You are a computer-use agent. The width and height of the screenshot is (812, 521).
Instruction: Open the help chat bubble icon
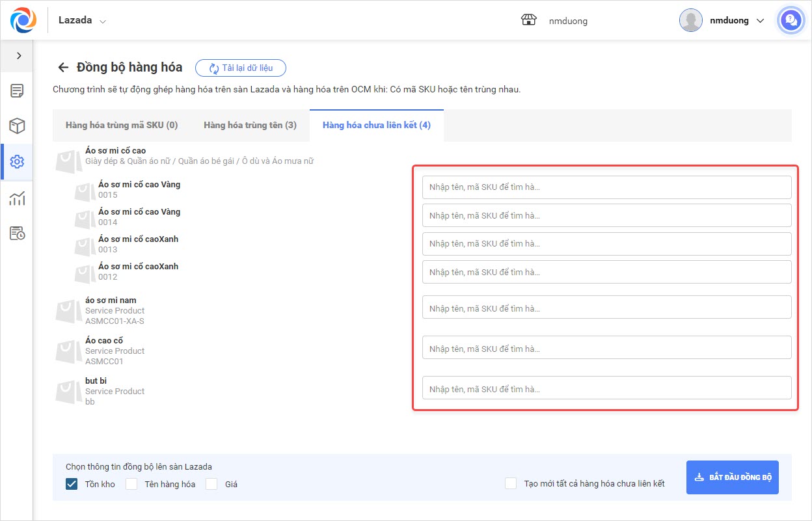click(791, 20)
